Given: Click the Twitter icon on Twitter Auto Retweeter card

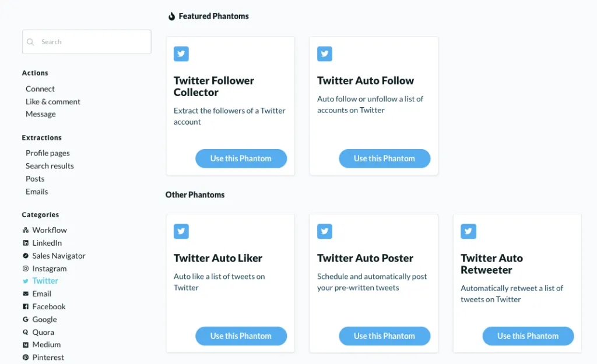Looking at the screenshot, I should click(x=468, y=231).
